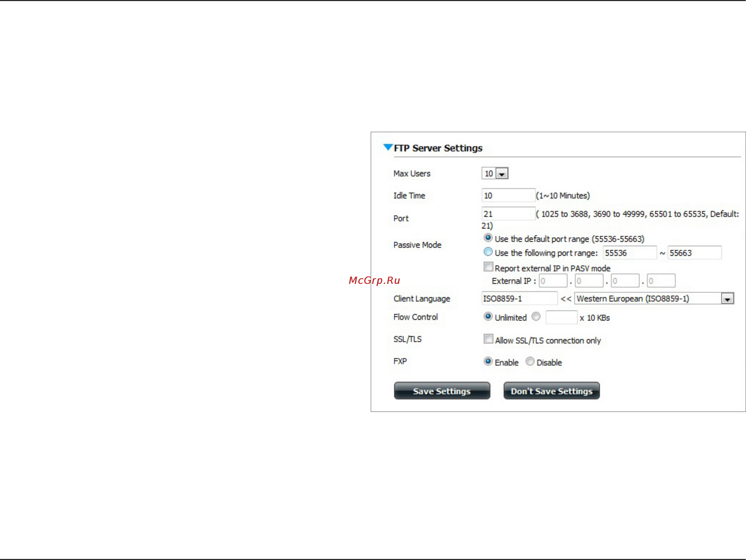Viewport: 746px width, 560px height.
Task: Open the Max Users dropdown
Action: coord(495,173)
